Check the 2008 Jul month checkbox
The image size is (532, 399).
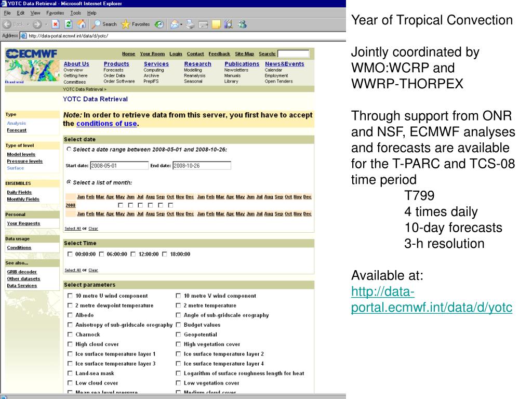pyautogui.click(x=140, y=205)
